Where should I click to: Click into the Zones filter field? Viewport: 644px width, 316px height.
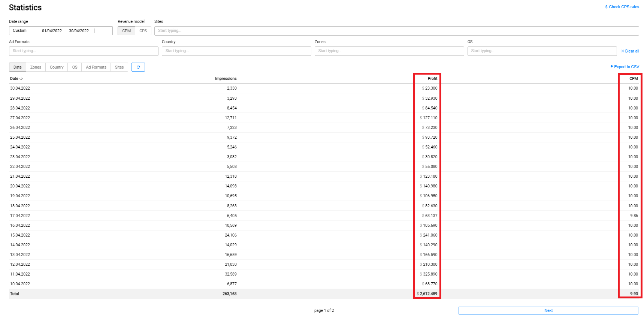click(x=389, y=51)
